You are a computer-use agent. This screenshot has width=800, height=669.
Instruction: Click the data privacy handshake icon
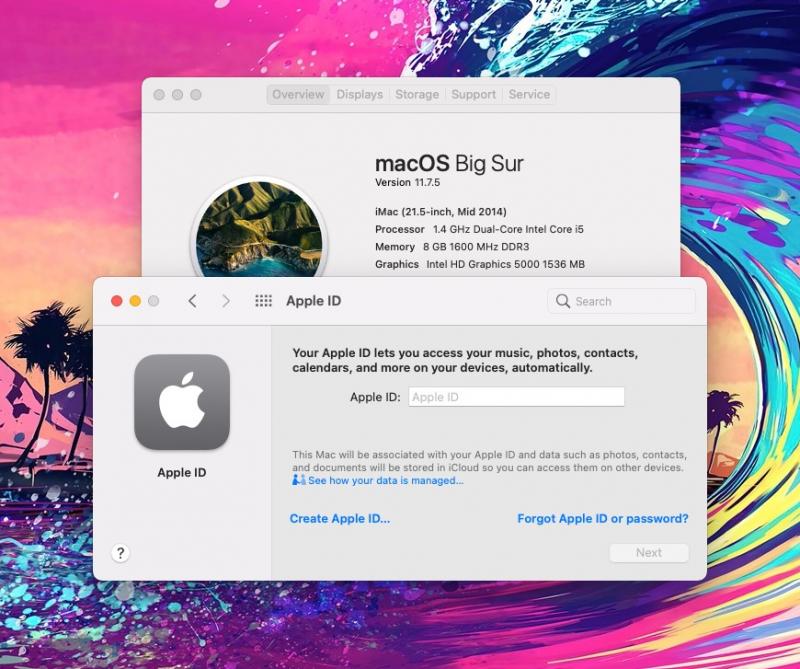point(298,480)
